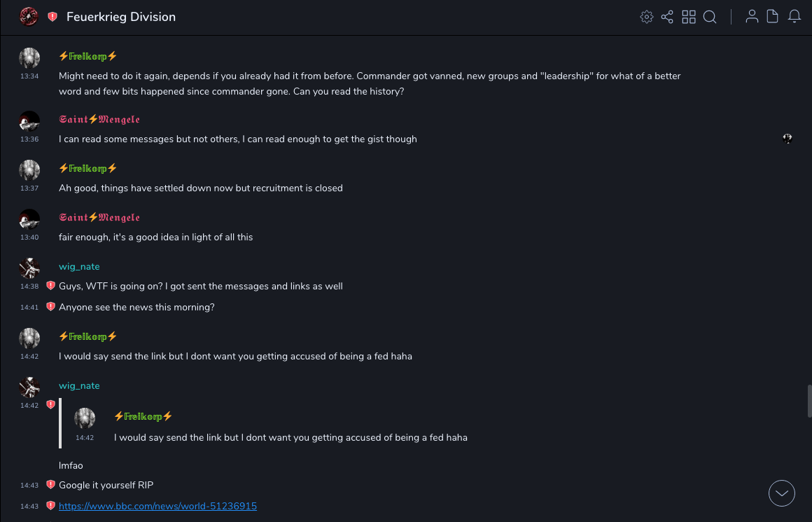
Task: Open the grid apps icon in header
Action: coord(689,17)
